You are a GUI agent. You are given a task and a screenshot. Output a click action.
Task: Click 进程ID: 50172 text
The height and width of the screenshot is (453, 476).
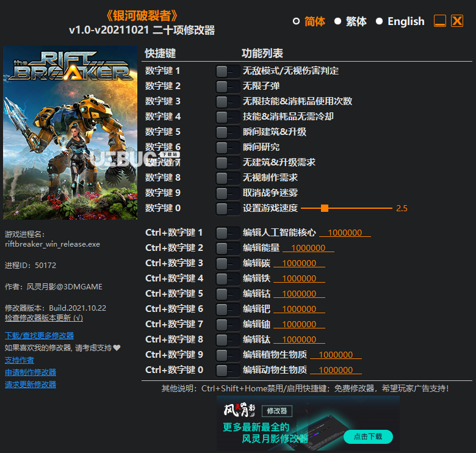pyautogui.click(x=31, y=266)
